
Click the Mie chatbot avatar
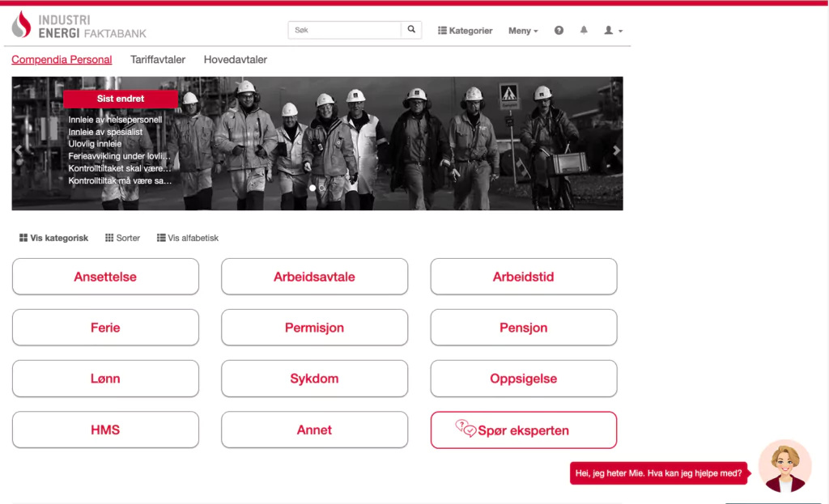pyautogui.click(x=785, y=466)
